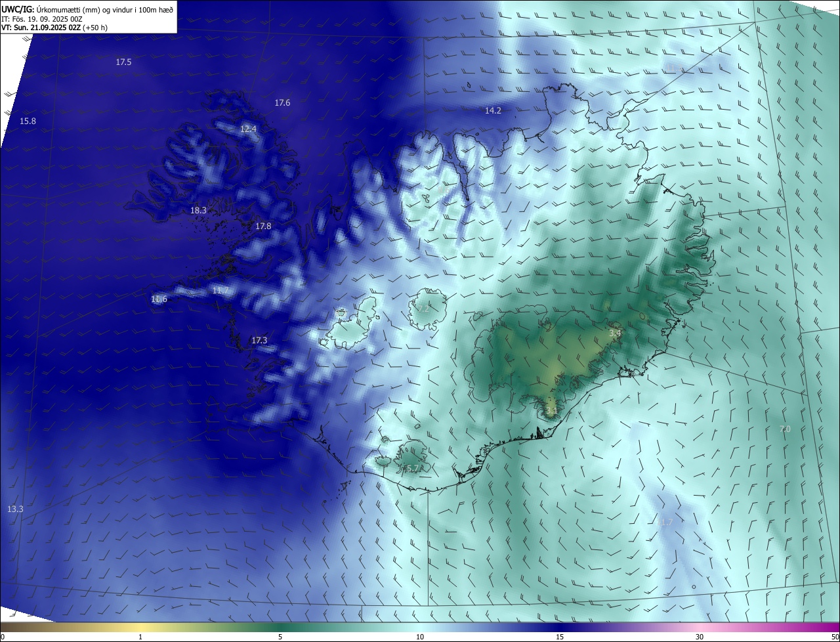Click the color scale tick labeled 0
The height and width of the screenshot is (642, 840).
tap(2, 637)
